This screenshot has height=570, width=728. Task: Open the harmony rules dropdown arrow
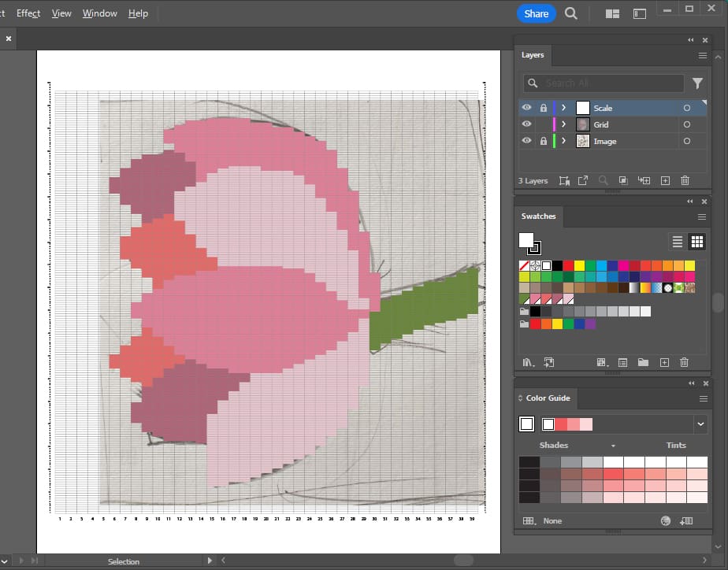tap(700, 424)
